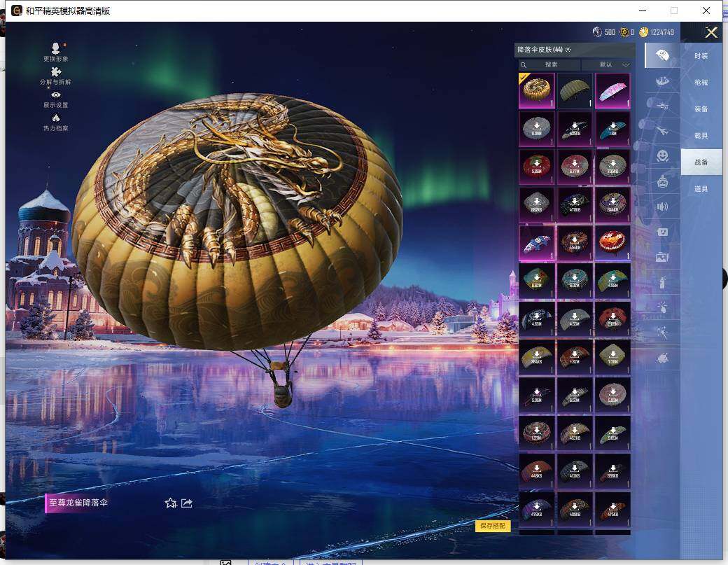Screen dimensions: 728x565
Task: Select equipped golden dragon parachute thumbnail
Action: tap(536, 90)
